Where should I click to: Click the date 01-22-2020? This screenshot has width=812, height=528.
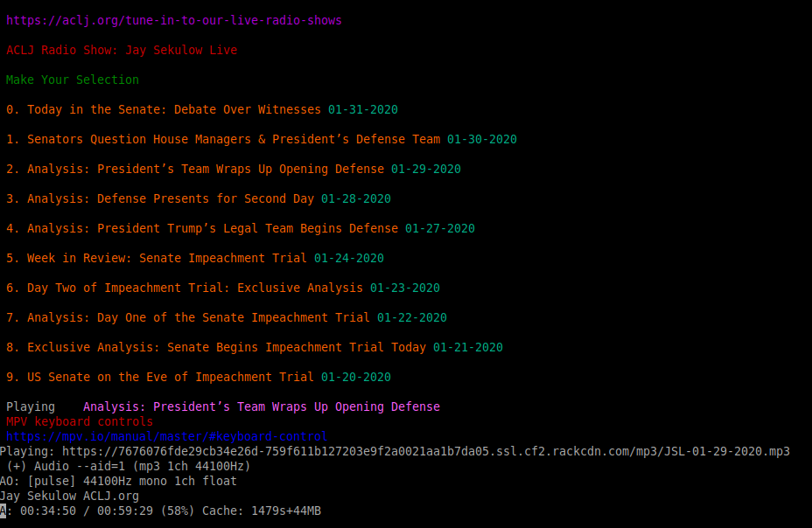pyautogui.click(x=412, y=317)
